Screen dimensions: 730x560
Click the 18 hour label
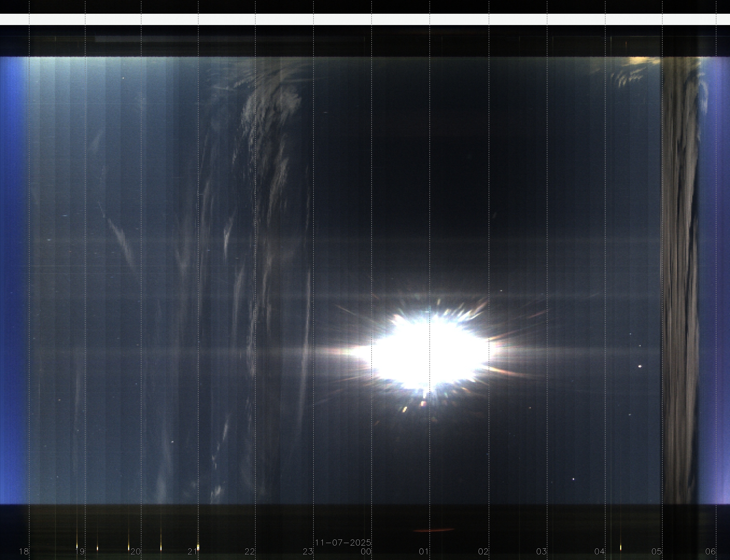(x=24, y=551)
